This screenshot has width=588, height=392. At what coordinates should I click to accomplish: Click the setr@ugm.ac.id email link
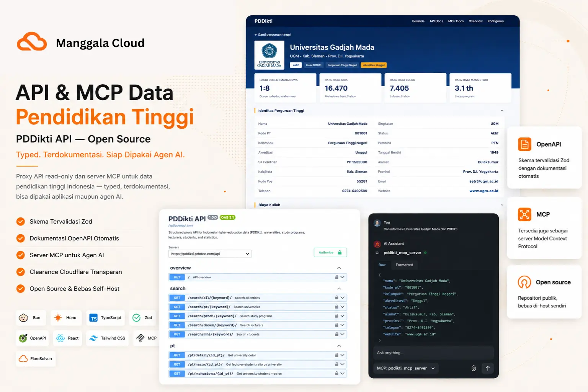pyautogui.click(x=484, y=181)
